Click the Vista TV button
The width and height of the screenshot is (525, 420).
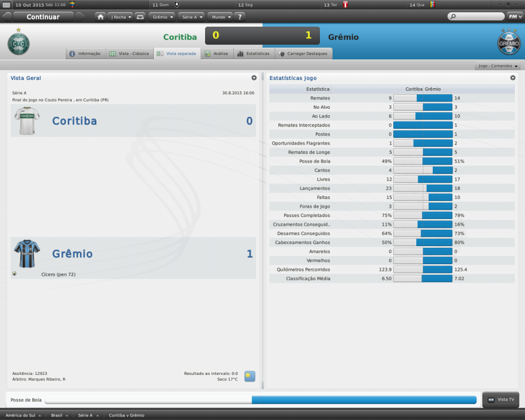[x=501, y=399]
